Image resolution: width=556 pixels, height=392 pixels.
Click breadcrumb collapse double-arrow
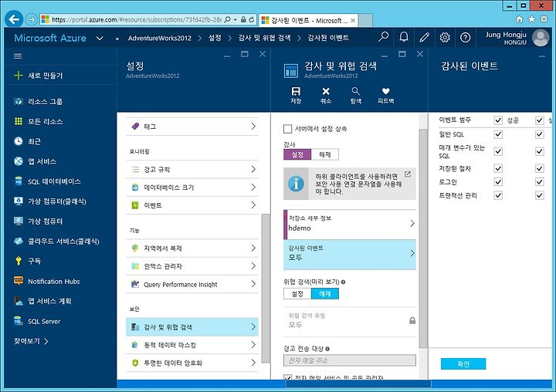[x=117, y=39]
